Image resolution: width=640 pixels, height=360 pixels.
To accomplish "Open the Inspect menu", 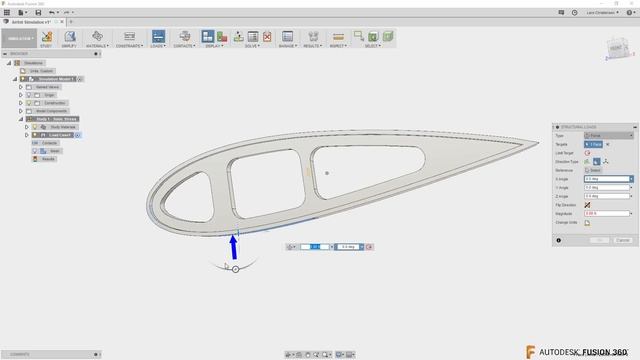I will coord(338,46).
